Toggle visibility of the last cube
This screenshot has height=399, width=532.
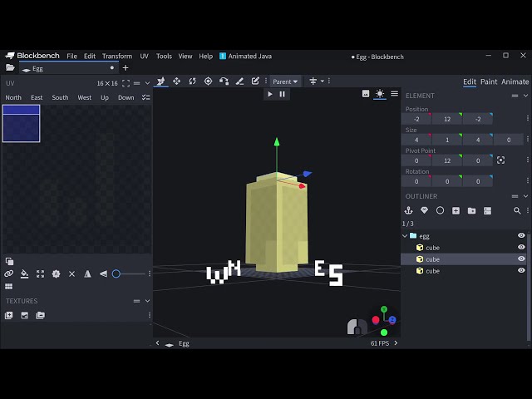521,271
